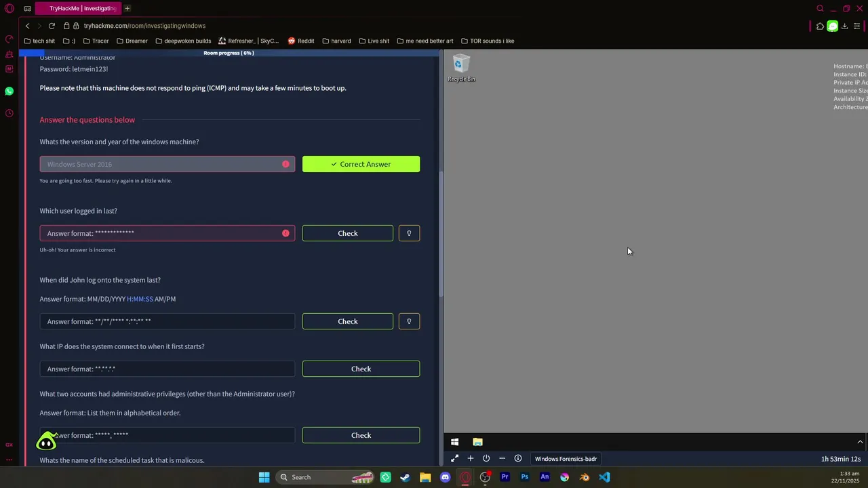The width and height of the screenshot is (868, 488).
Task: Click the browser address bar URL
Action: pyautogui.click(x=144, y=26)
